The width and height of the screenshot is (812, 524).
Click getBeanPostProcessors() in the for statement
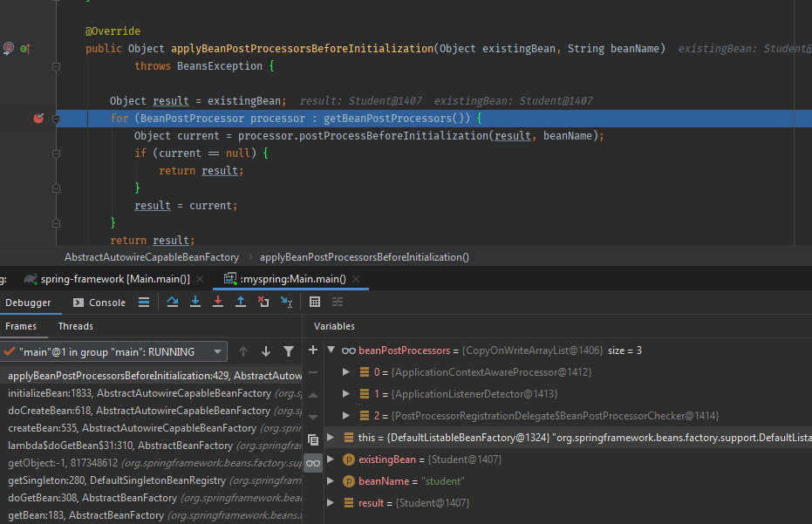[397, 119]
